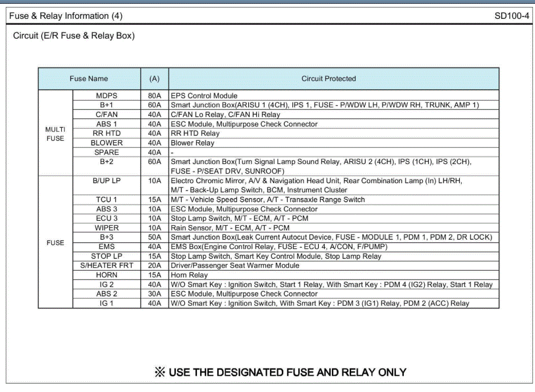This screenshot has height=392, width=535.
Task: Select the WIPER fuse name cell
Action: click(x=106, y=228)
